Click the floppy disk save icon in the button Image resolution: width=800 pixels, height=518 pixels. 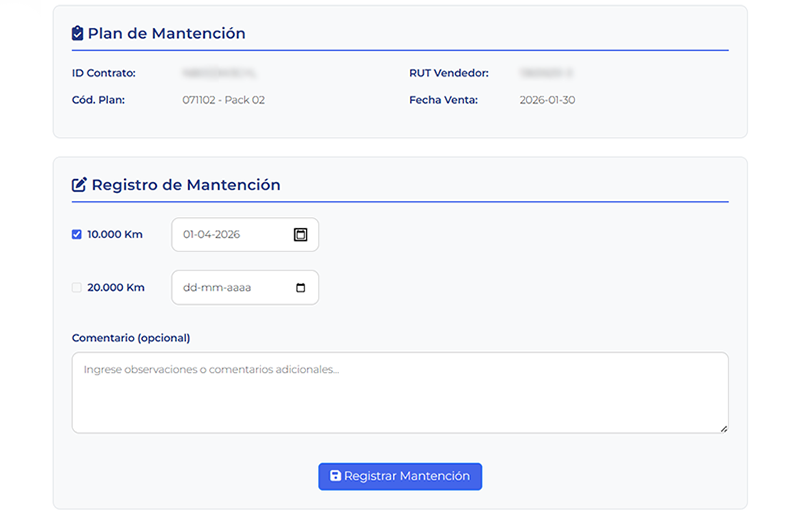tap(335, 477)
